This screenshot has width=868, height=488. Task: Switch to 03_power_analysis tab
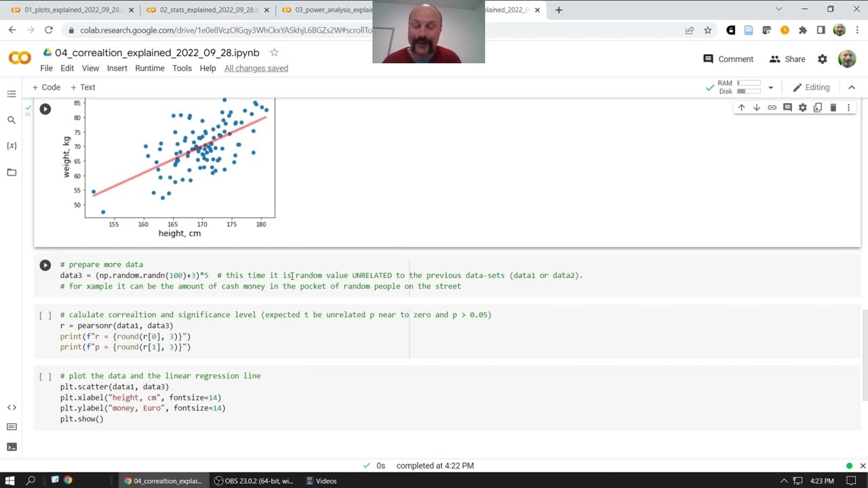pos(329,10)
